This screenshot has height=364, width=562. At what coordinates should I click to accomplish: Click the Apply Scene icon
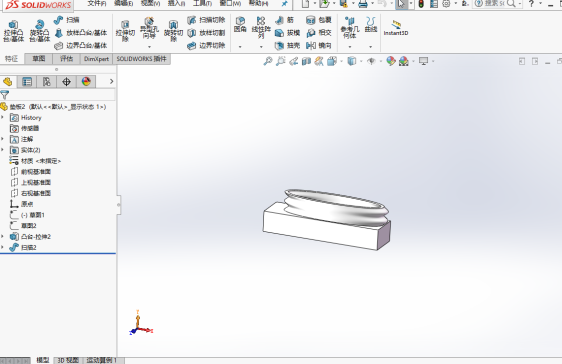404,61
